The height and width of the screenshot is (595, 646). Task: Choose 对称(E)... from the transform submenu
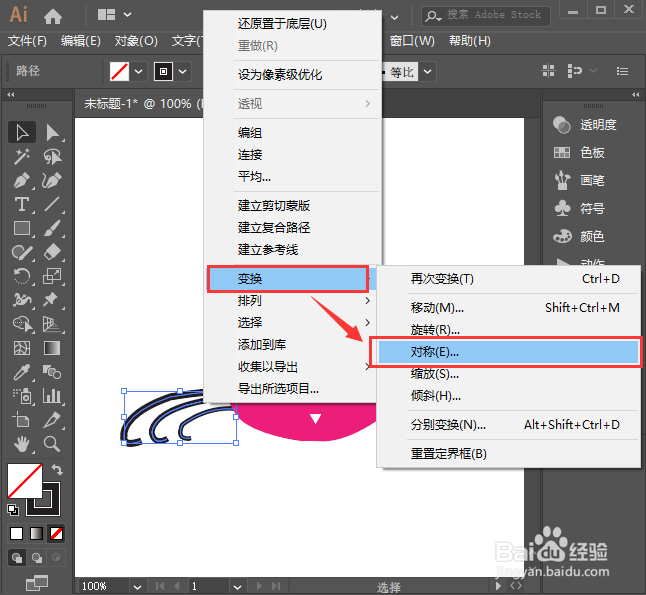tap(508, 352)
